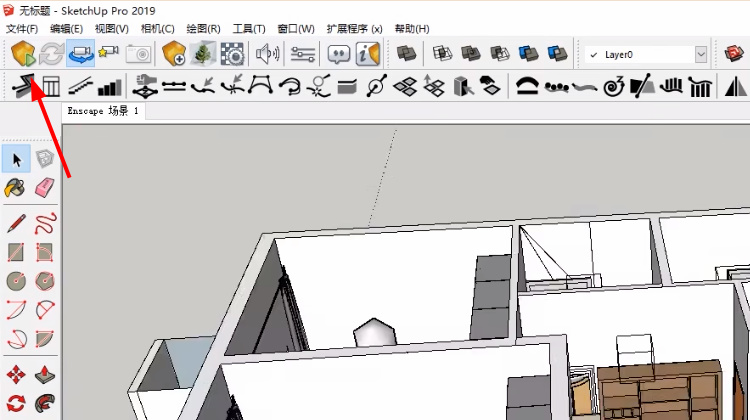Open the 绘图(R) menu

tap(204, 29)
